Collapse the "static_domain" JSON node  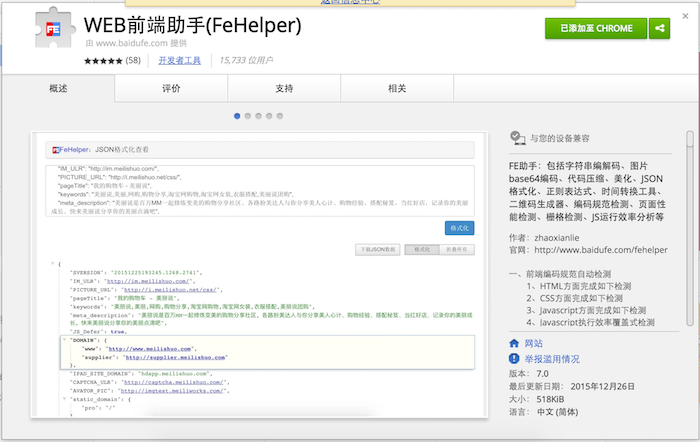[x=64, y=399]
